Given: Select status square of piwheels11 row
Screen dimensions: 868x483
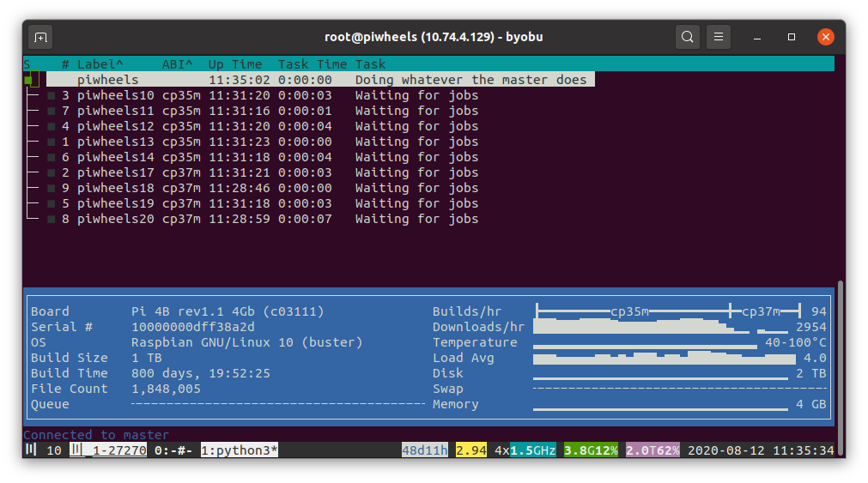Looking at the screenshot, I should pos(51,112).
